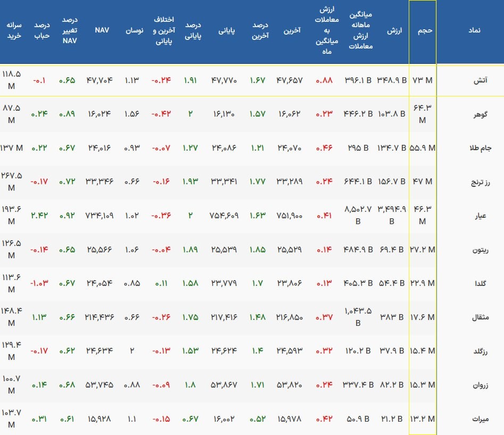Select the عیار symbol name
The image size is (504, 435).
480,216
